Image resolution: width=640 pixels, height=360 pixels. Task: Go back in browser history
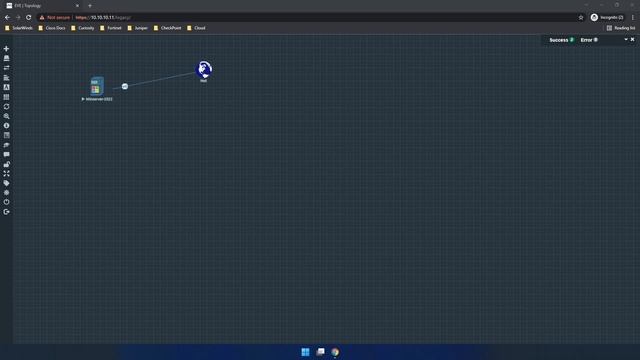[x=7, y=18]
